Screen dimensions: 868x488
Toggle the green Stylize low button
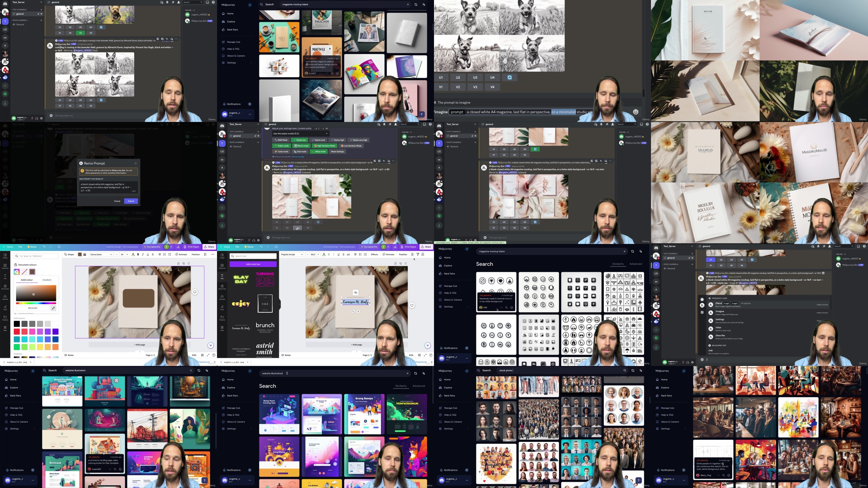299,140
